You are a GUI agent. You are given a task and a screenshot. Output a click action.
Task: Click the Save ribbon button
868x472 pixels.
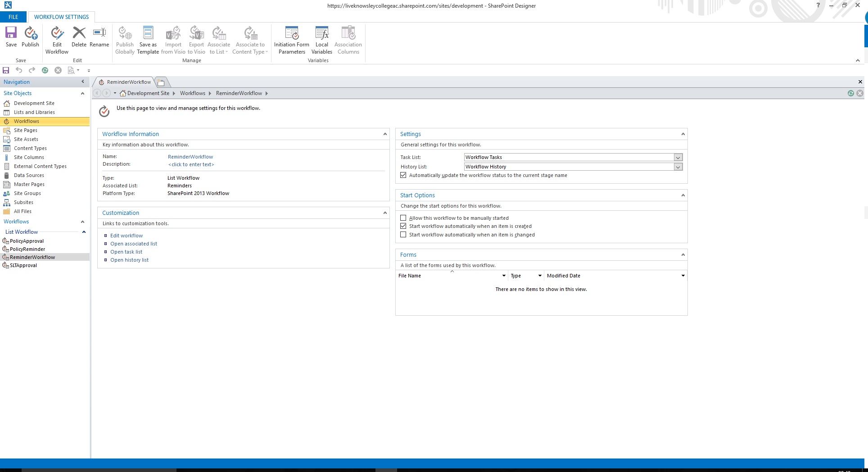pyautogui.click(x=11, y=37)
